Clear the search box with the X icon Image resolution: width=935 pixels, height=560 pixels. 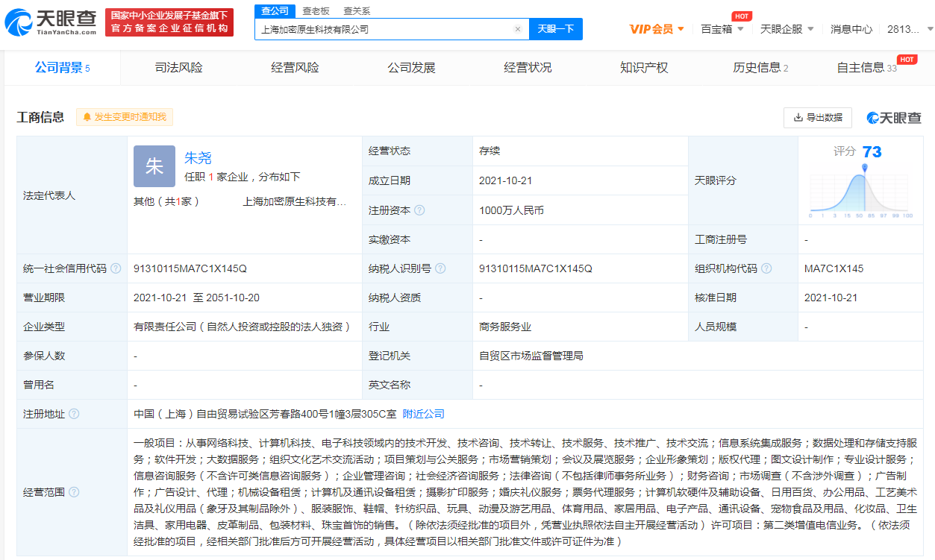click(518, 29)
